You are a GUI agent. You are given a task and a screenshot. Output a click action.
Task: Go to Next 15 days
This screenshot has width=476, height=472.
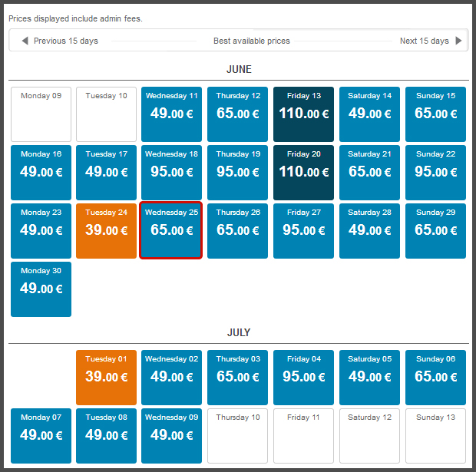click(424, 41)
